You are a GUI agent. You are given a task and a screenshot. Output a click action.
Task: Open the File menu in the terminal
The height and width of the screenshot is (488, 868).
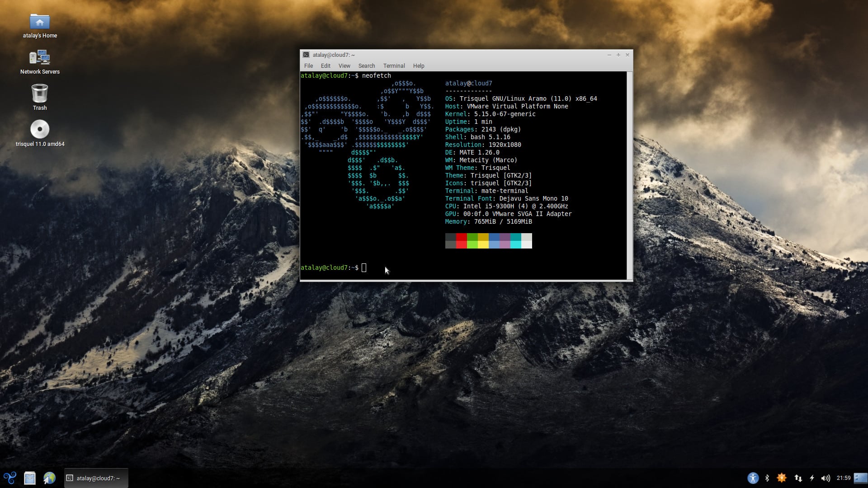308,66
